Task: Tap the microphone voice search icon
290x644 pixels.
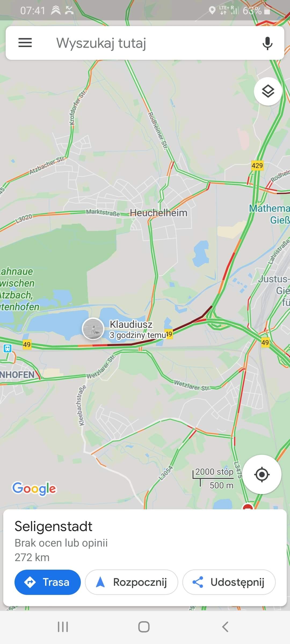Action: click(267, 43)
